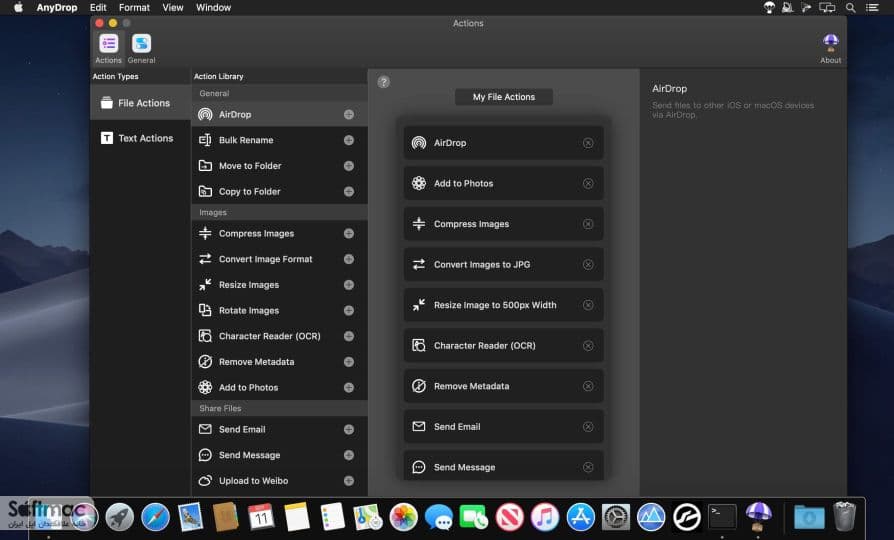Select File Actions in Action Types
Image resolution: width=894 pixels, height=540 pixels.
coord(140,103)
